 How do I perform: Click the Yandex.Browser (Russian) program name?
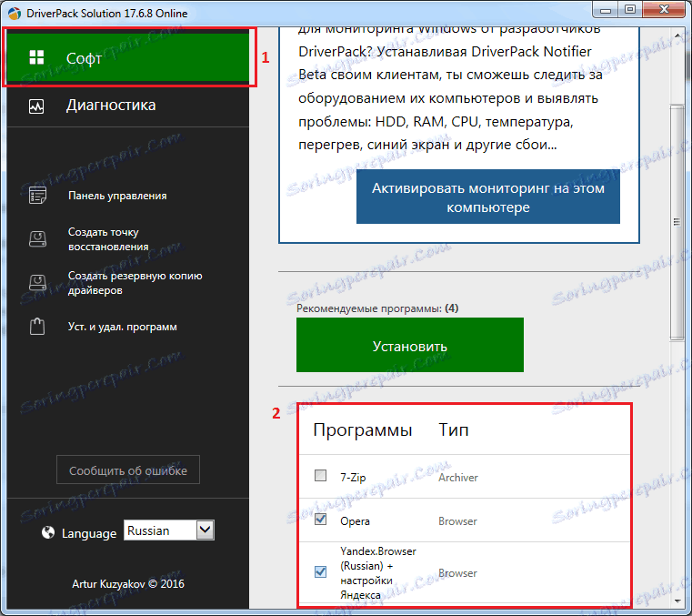378,572
